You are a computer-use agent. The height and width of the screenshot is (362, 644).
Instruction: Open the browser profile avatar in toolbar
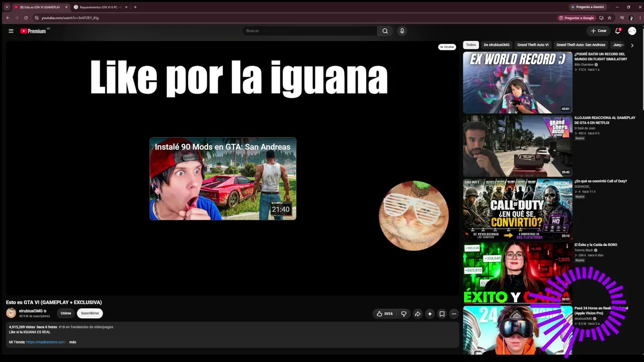[631, 18]
